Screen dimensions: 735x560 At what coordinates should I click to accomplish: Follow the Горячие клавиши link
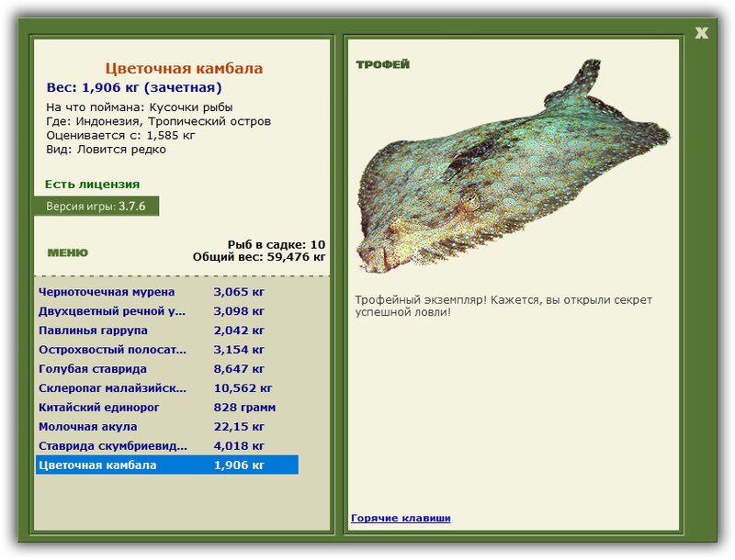[401, 518]
